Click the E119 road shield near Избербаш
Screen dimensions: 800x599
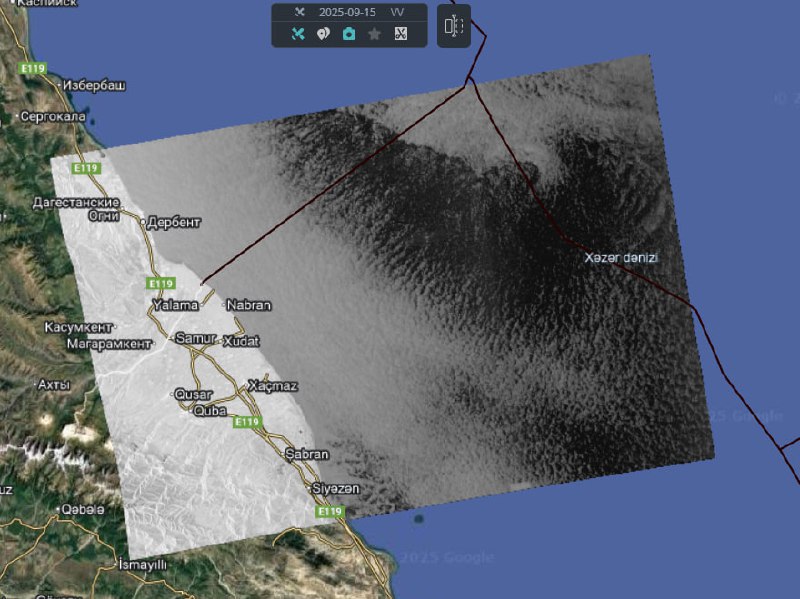click(33, 68)
